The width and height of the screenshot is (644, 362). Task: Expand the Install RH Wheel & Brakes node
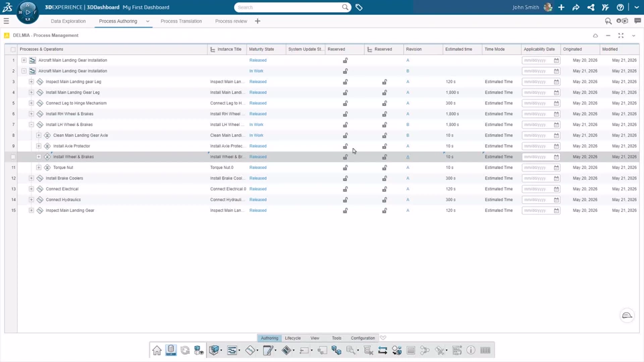(32, 114)
